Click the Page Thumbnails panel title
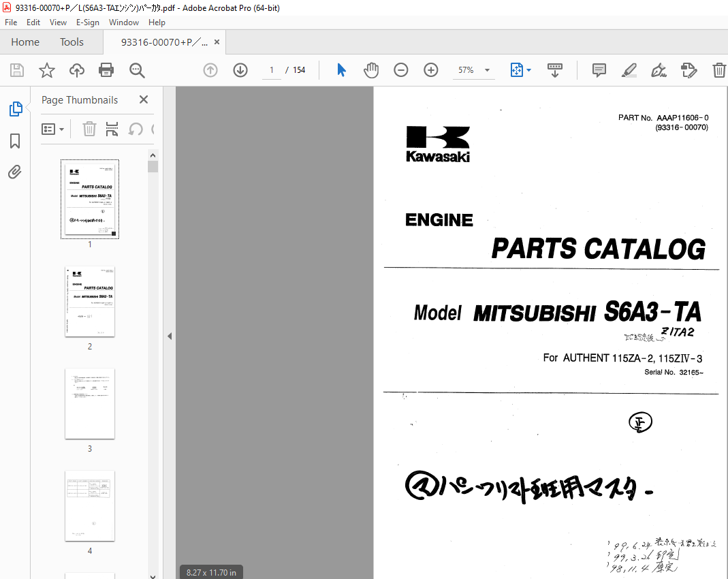 pos(80,100)
